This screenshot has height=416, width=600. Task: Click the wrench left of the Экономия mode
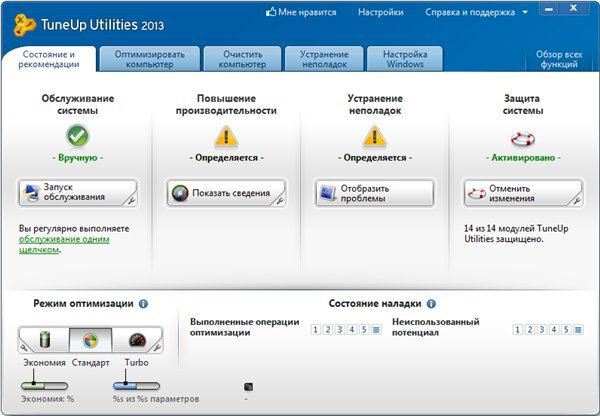[x=24, y=347]
